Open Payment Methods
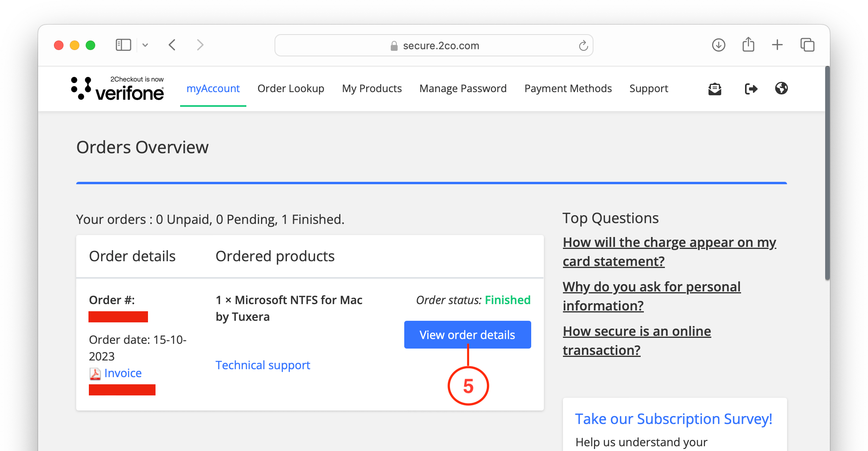The image size is (868, 451). coord(568,89)
